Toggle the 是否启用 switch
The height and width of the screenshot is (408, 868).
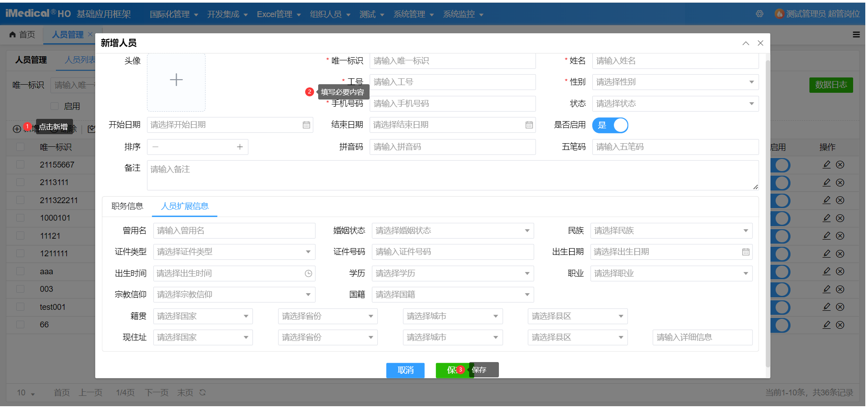click(x=610, y=125)
